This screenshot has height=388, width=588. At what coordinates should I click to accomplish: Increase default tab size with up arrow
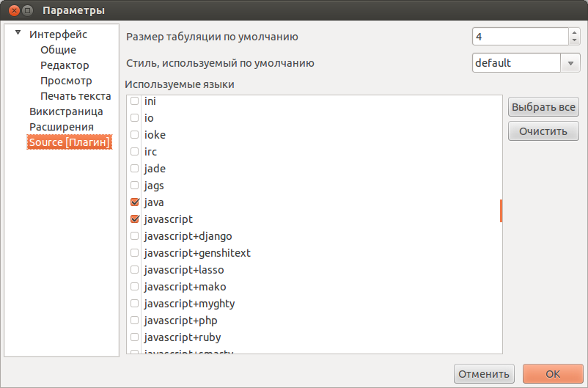tap(574, 33)
